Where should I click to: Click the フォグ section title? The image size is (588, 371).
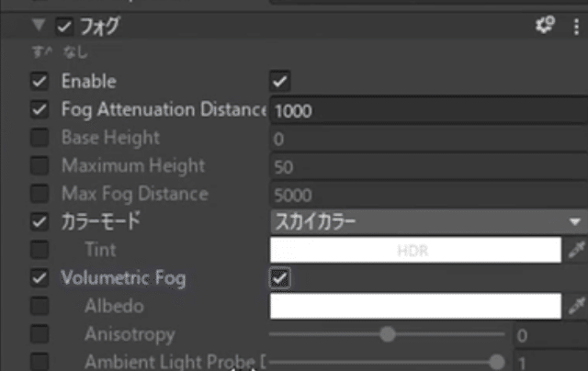(100, 27)
